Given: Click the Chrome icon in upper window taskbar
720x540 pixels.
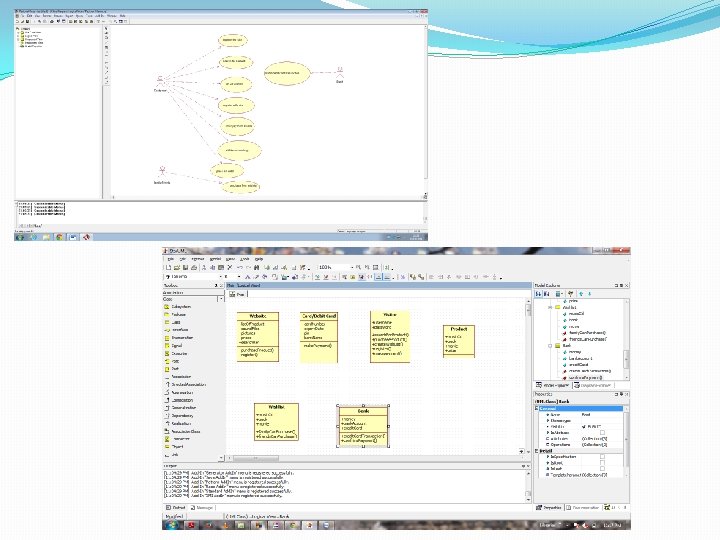Looking at the screenshot, I should pos(59,237).
